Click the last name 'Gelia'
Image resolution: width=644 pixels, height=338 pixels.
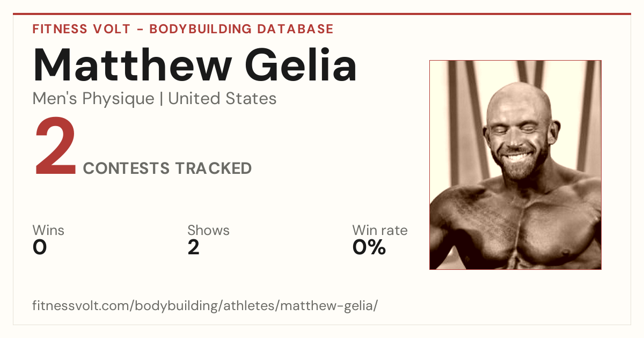(x=301, y=65)
